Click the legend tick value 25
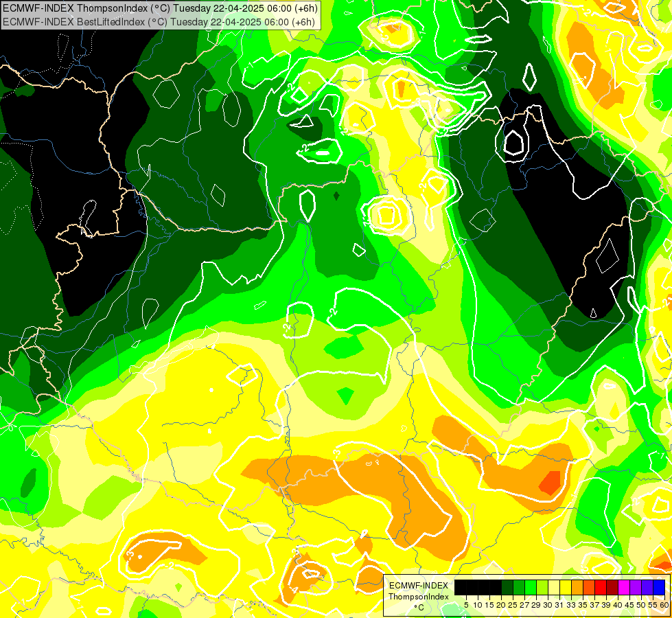The height and width of the screenshot is (618, 672). [x=513, y=605]
